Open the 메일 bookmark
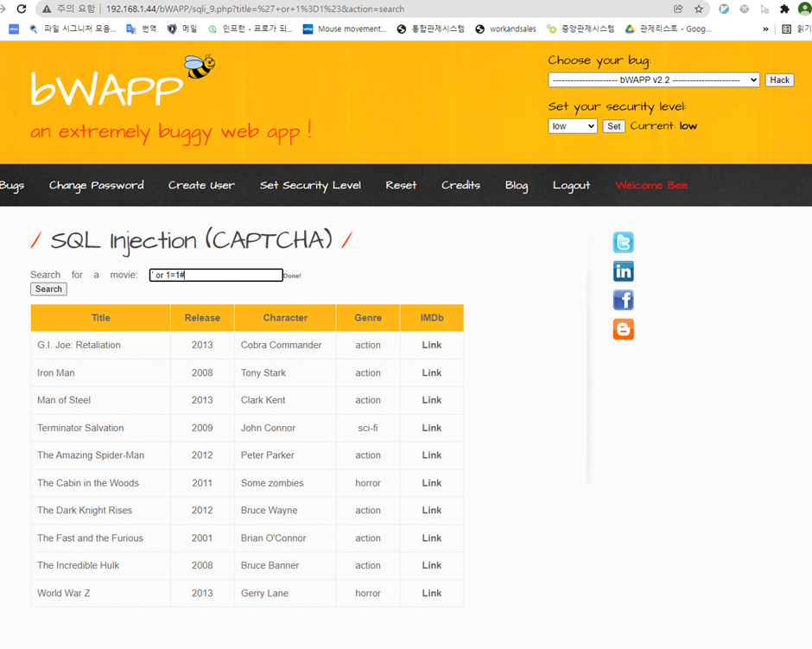Screen dimensions: 812x649 [182, 29]
